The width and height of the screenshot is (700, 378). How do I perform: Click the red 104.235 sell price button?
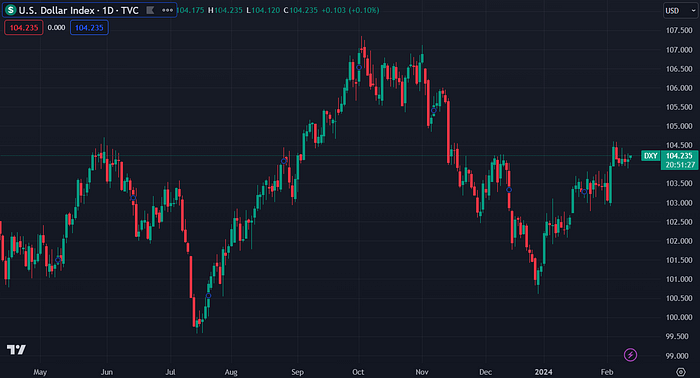(24, 28)
